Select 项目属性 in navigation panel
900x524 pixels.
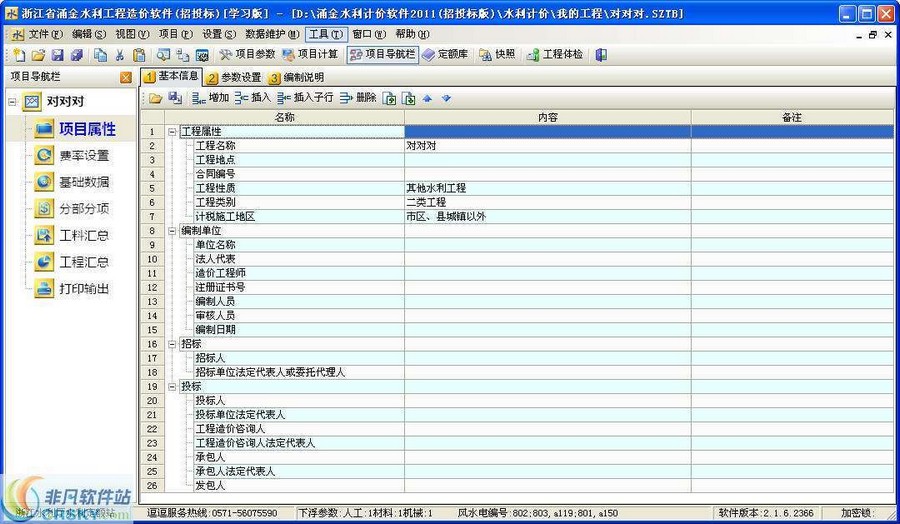pyautogui.click(x=75, y=129)
